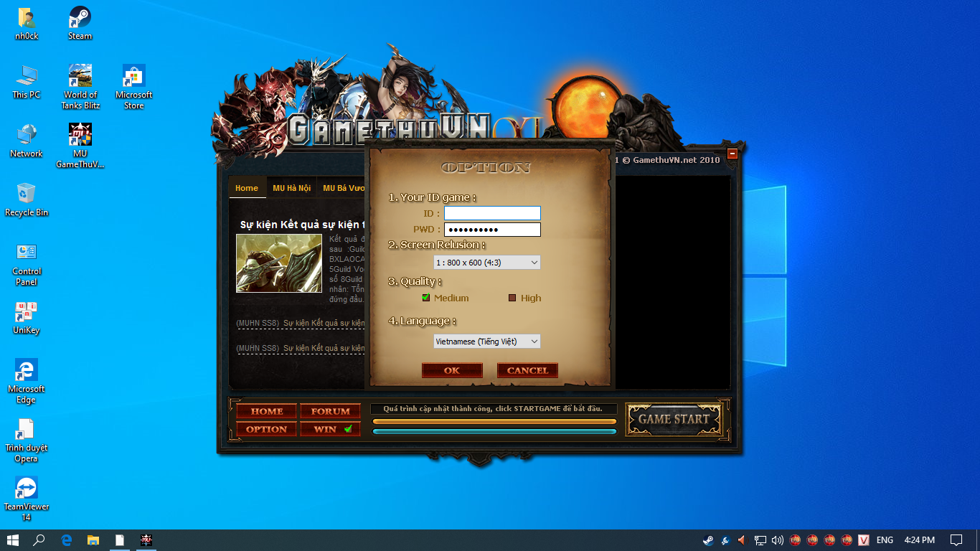Viewport: 980px width, 551px height.
Task: Click the ID input field
Action: [492, 213]
